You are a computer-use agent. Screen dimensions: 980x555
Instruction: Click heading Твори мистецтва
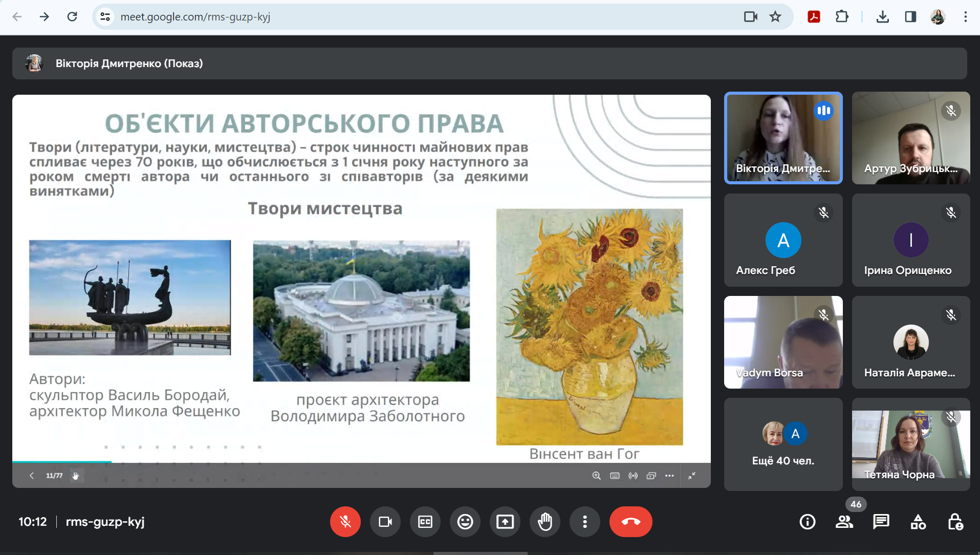[x=325, y=208]
